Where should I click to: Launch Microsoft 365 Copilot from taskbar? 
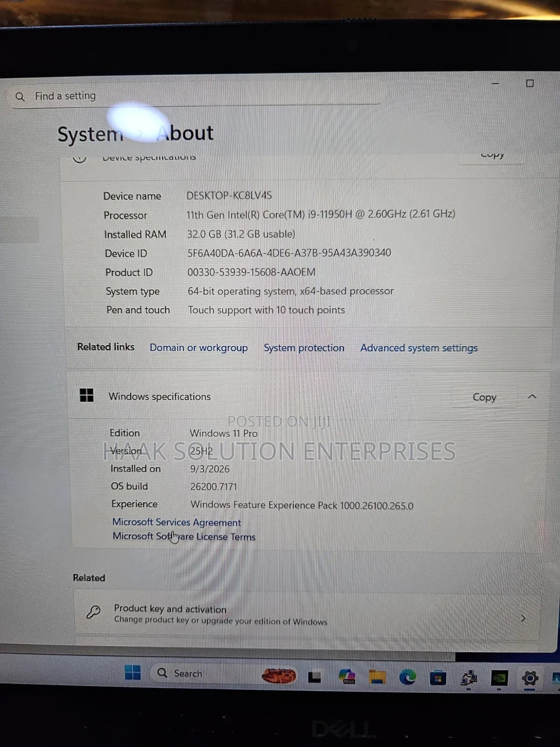[x=347, y=676]
